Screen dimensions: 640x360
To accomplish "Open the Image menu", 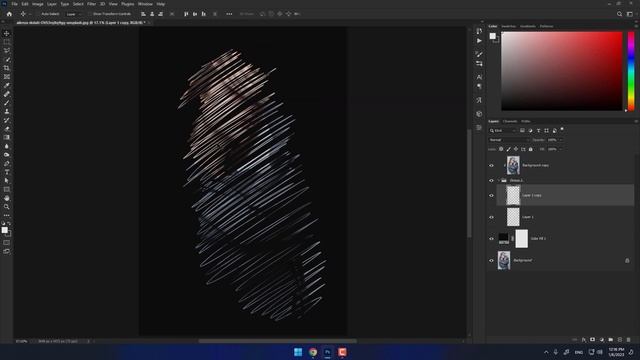I will 38,4.
